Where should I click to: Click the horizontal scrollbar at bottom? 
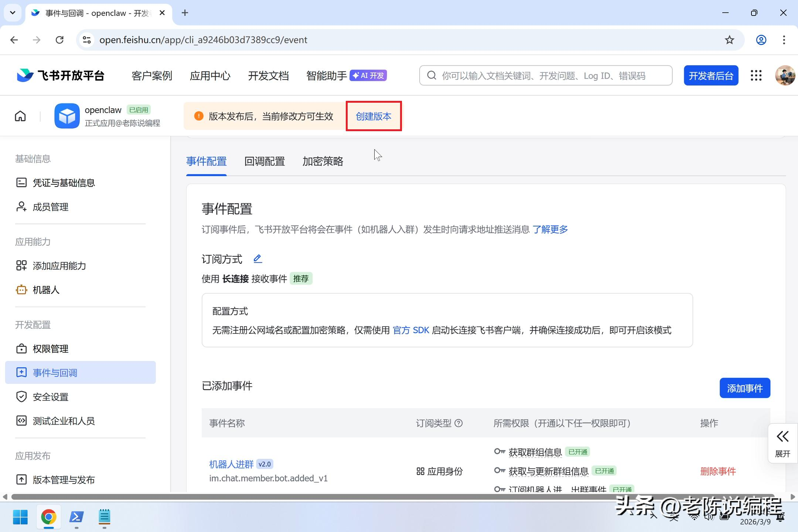coord(392,497)
